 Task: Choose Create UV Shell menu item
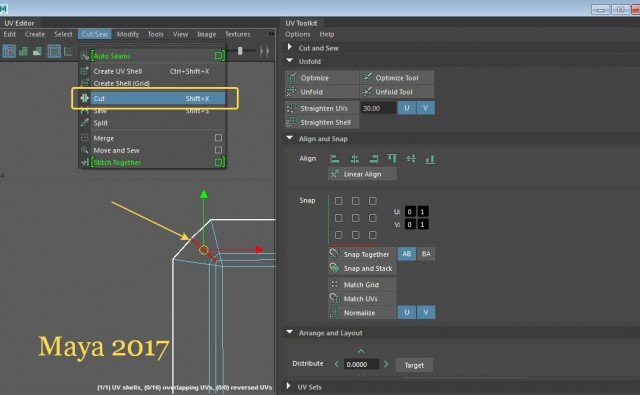tap(152, 71)
